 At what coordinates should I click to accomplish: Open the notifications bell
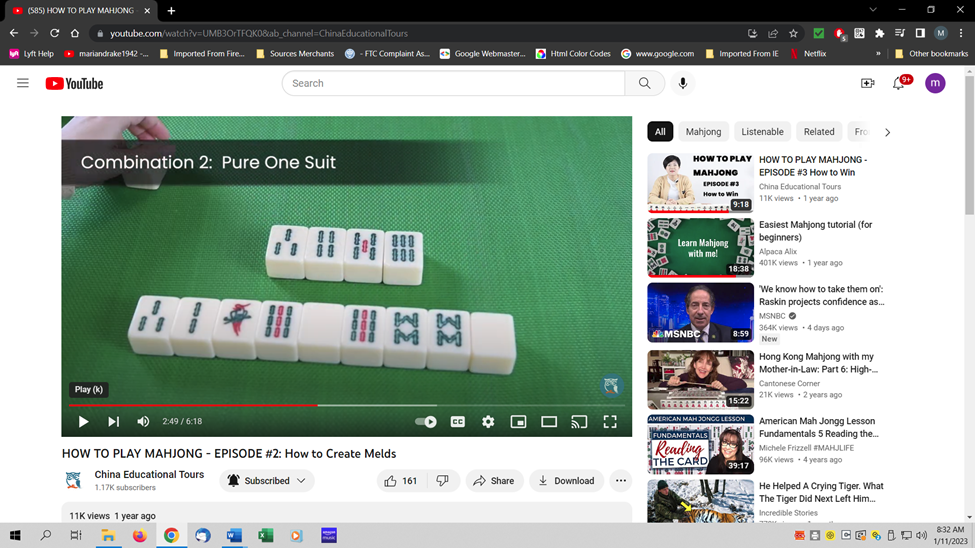[898, 83]
